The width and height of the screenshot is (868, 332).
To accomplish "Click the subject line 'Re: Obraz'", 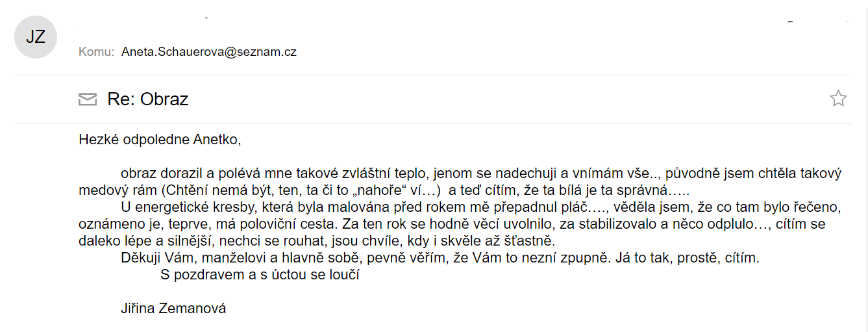I will 148,99.
